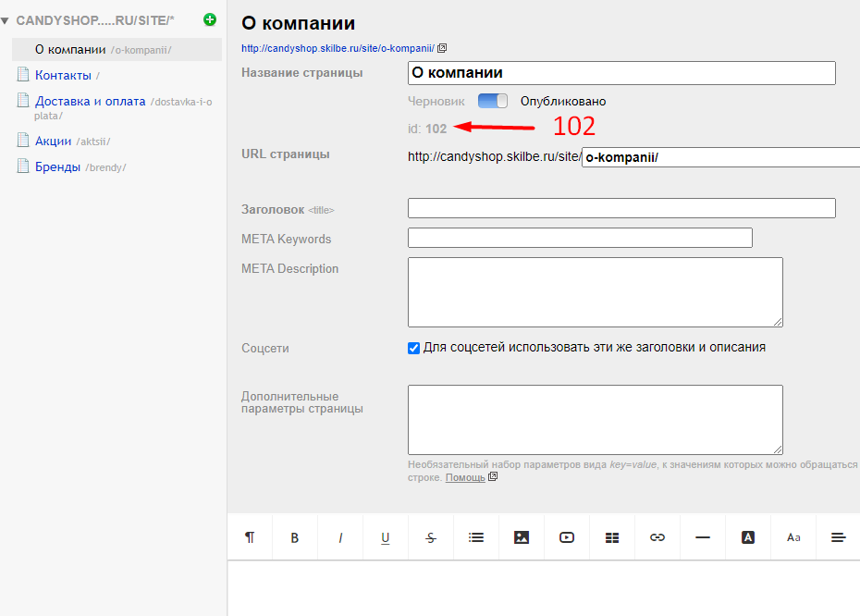The image size is (860, 616).
Task: Insert a bulleted list
Action: [476, 537]
